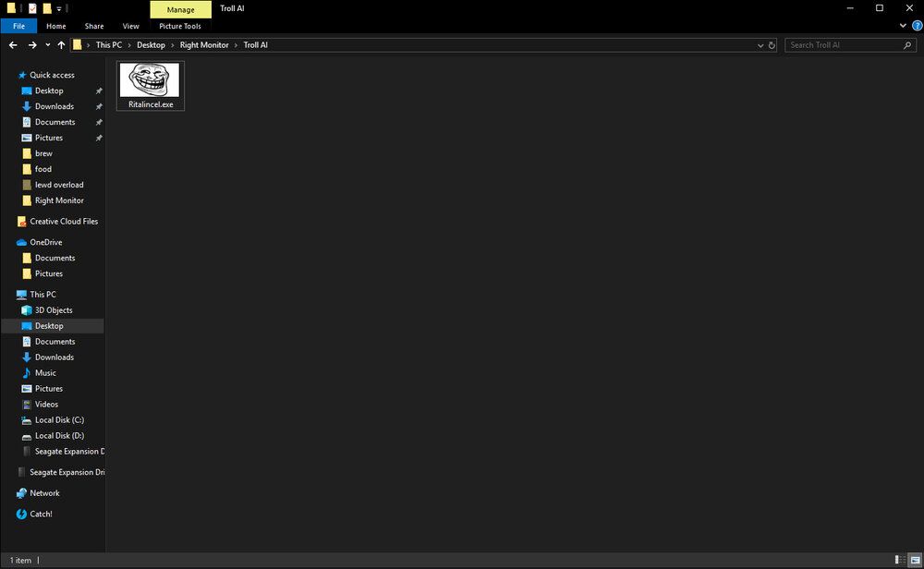Switch to details view in status bar

tap(900, 560)
